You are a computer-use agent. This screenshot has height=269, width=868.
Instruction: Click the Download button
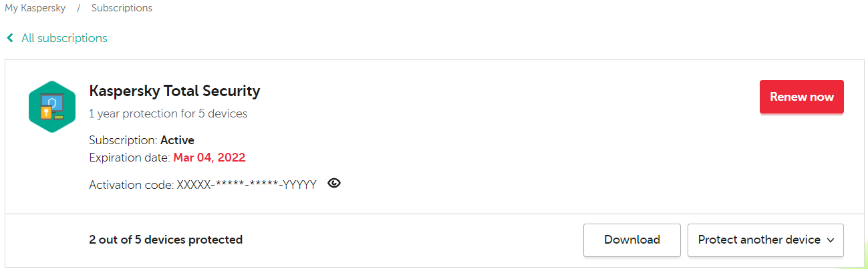631,240
